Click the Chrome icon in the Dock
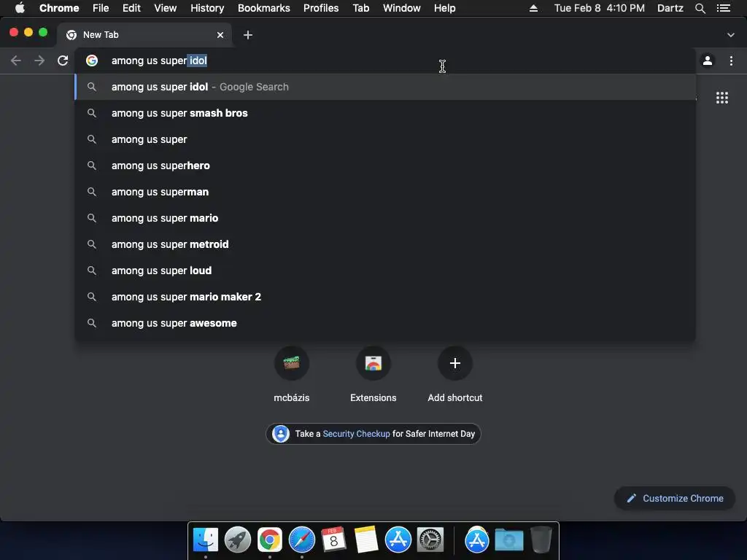 coord(270,540)
